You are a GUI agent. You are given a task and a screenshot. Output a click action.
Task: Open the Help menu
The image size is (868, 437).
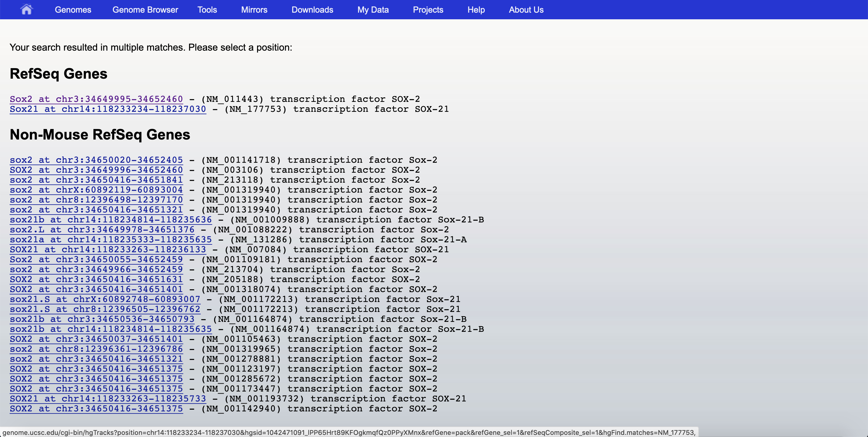coord(476,10)
